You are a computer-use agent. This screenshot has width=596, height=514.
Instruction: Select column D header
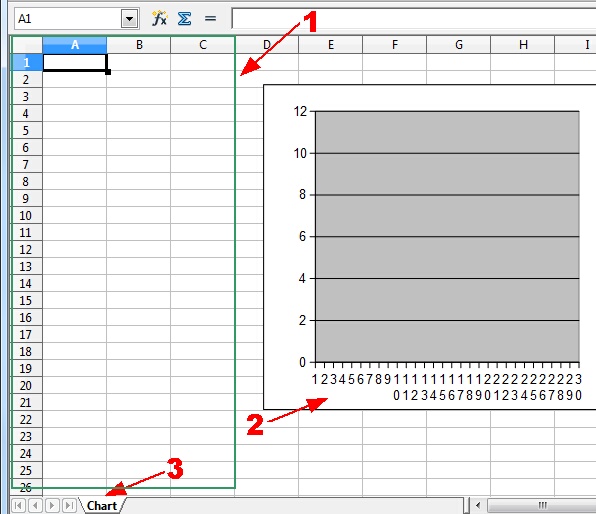(x=267, y=45)
